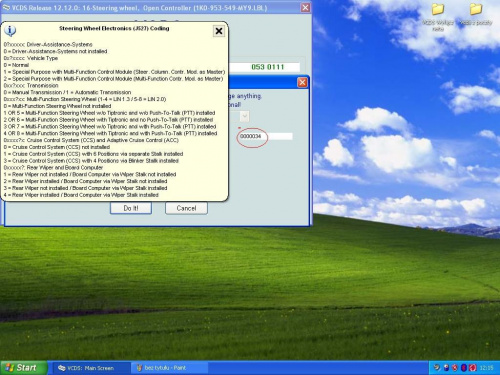The height and width of the screenshot is (375, 500).
Task: Close the Steering Wheel Electronics coding tooltip
Action: [x=219, y=31]
